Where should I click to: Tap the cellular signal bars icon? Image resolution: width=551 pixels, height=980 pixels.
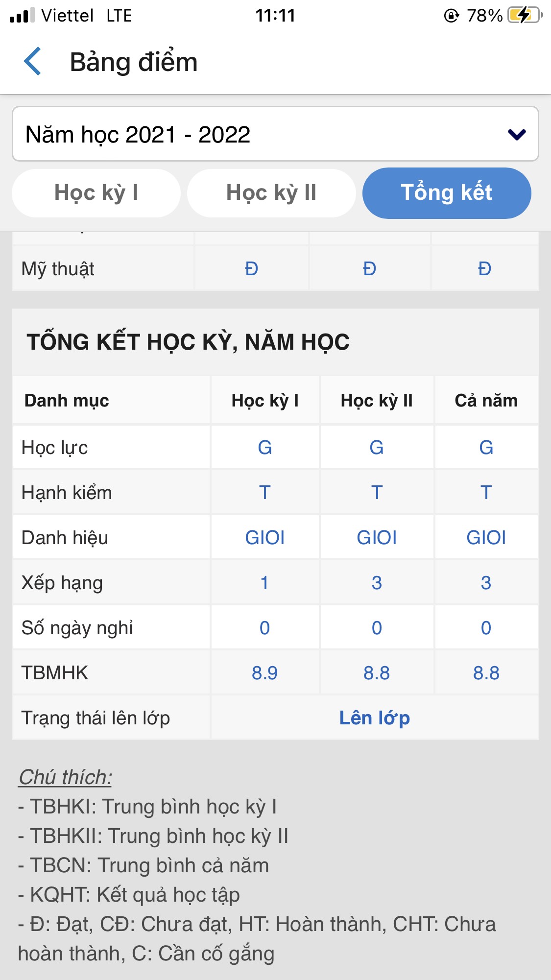pos(22,15)
